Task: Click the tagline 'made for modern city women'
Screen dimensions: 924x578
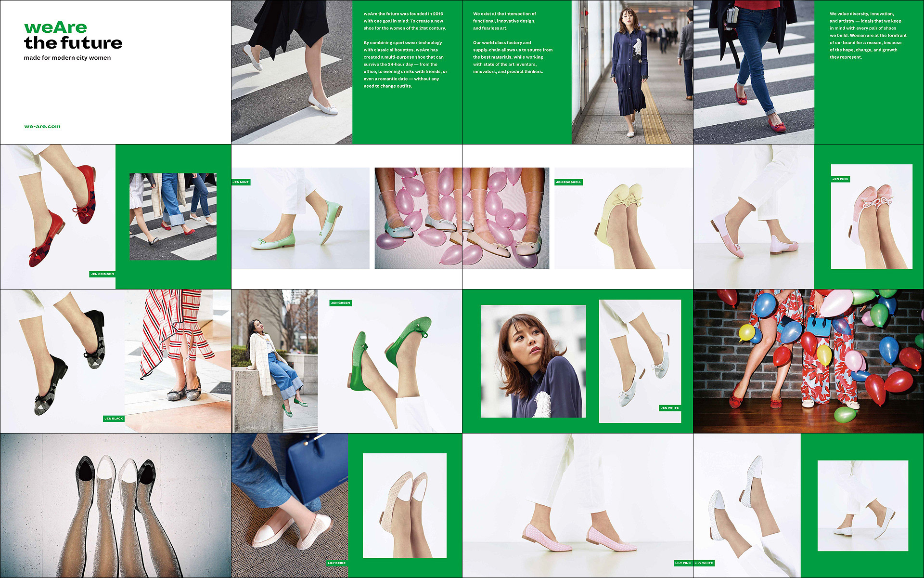Action: point(67,58)
